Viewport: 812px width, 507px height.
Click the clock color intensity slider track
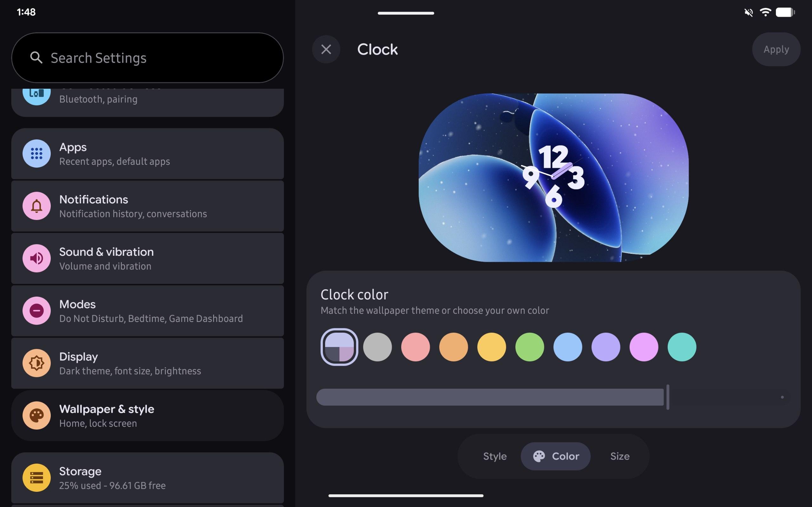pos(490,397)
